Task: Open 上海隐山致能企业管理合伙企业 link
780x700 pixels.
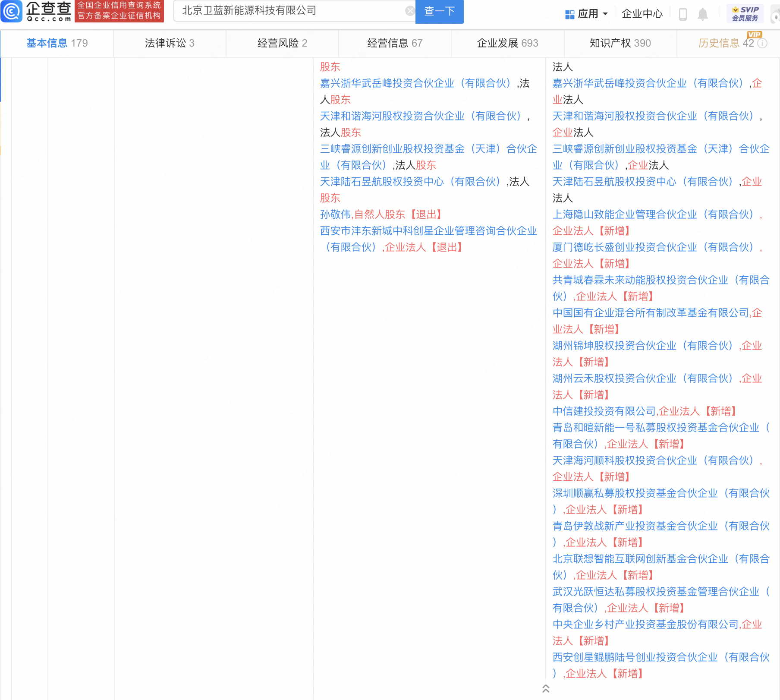Action: pos(655,214)
